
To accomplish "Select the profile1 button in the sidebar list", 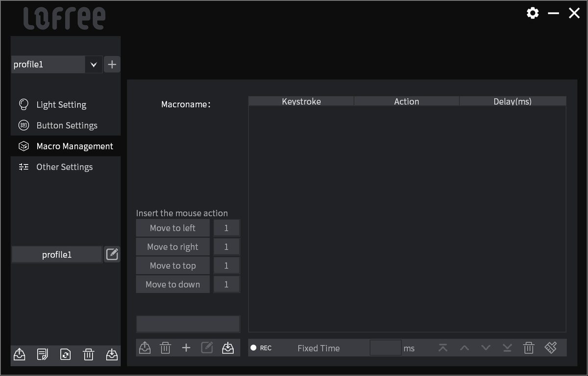I will point(57,255).
